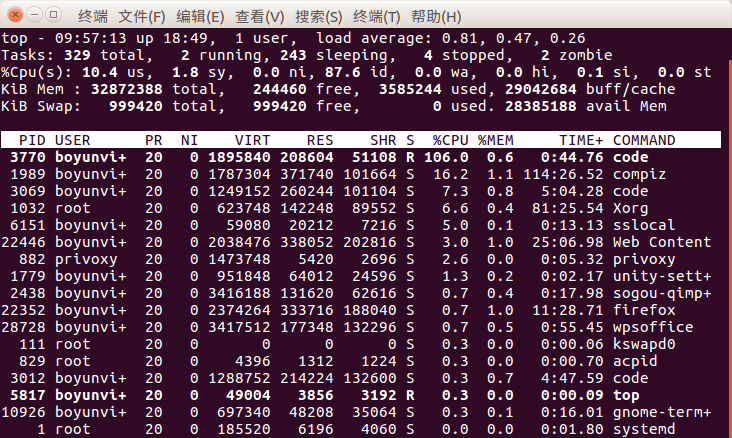Click the gnome-term+ command name
The width and height of the screenshot is (732, 438).
[x=662, y=412]
